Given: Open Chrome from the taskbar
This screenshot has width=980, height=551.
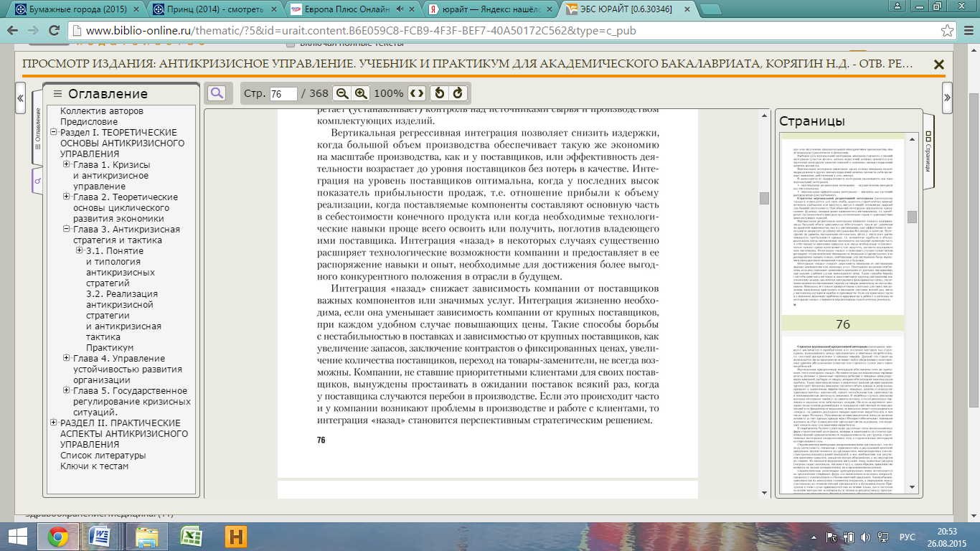Looking at the screenshot, I should 58,537.
